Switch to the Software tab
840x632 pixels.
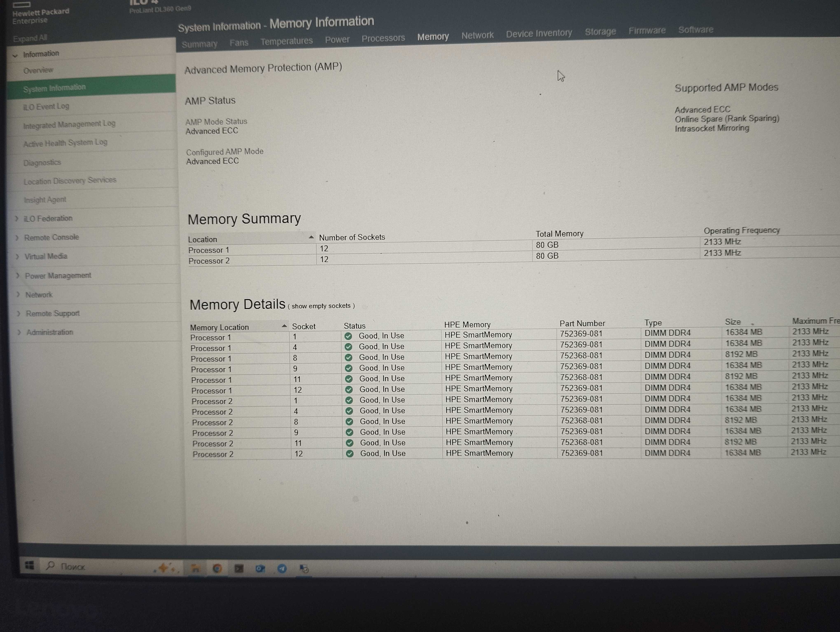tap(696, 30)
